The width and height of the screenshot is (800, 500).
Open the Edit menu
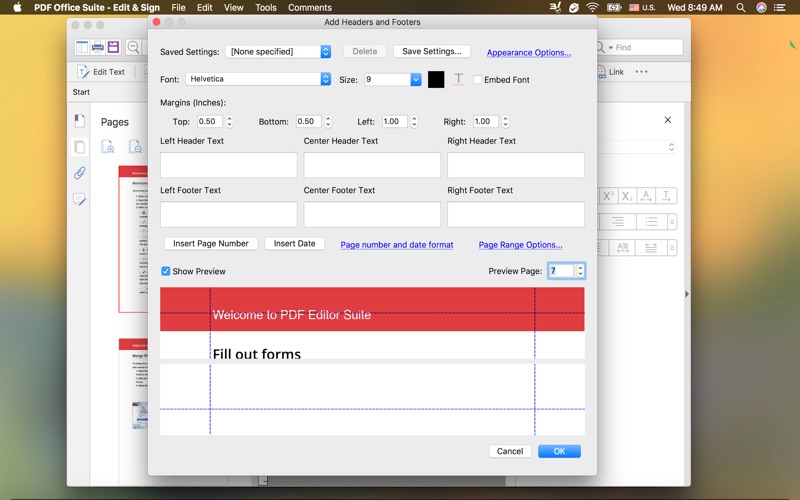point(205,7)
